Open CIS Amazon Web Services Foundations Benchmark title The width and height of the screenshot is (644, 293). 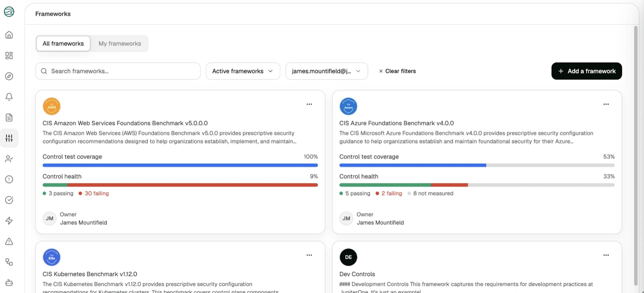(125, 123)
